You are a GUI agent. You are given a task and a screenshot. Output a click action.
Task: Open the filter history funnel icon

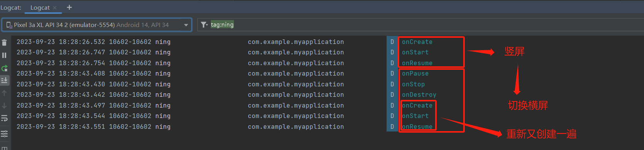[x=204, y=25]
